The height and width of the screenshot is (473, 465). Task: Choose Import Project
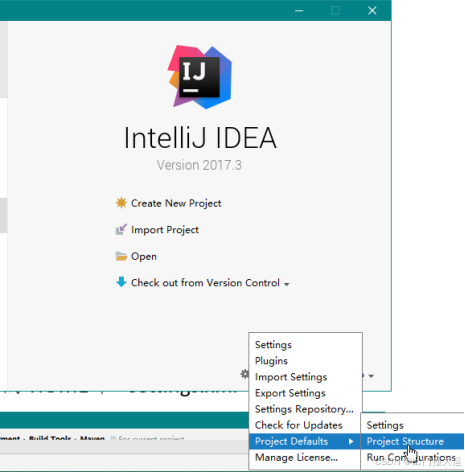coord(165,230)
